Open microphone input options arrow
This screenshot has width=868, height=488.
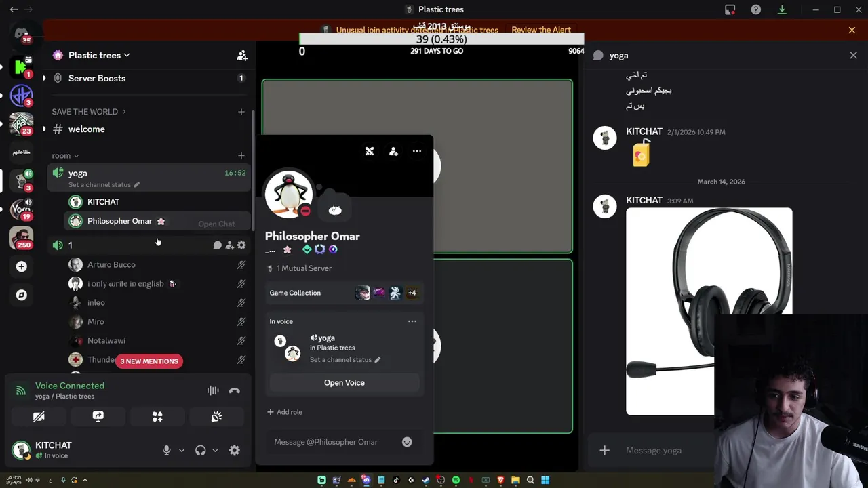pyautogui.click(x=181, y=450)
